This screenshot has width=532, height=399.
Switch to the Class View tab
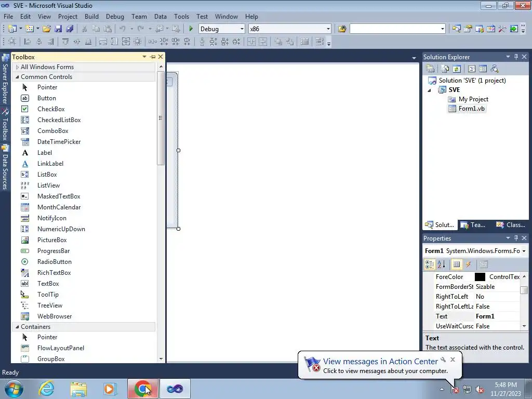coord(511,225)
